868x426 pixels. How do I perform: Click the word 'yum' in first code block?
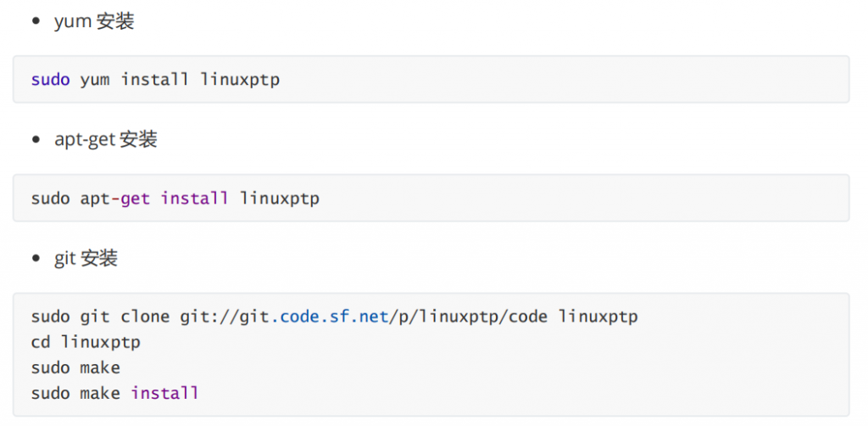coord(95,80)
